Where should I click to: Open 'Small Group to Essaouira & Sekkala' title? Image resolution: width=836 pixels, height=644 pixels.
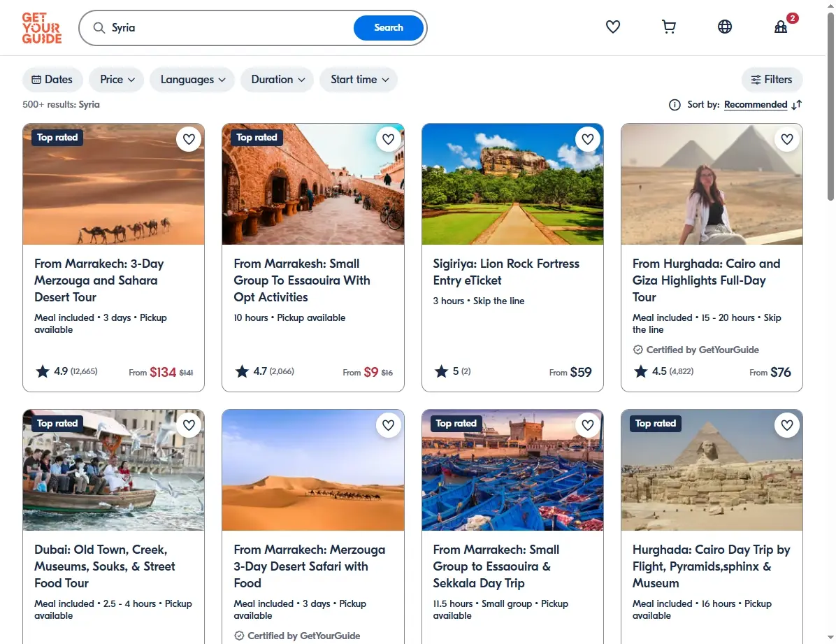point(496,566)
